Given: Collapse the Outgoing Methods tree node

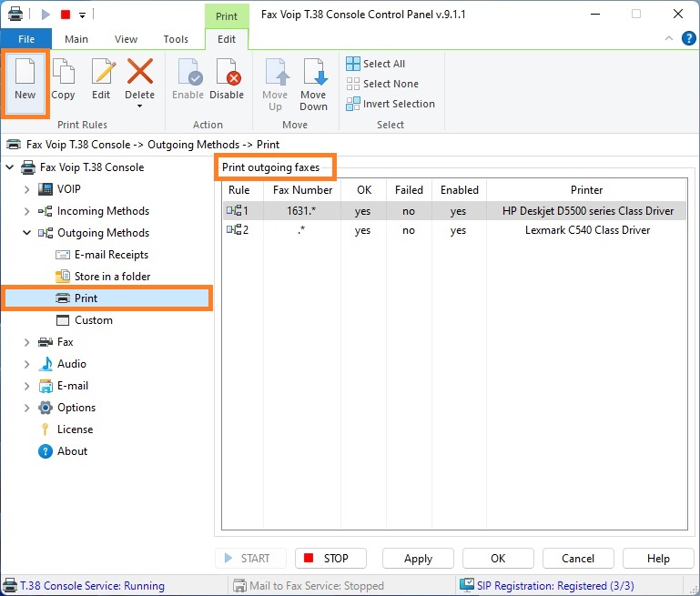Looking at the screenshot, I should click(26, 233).
